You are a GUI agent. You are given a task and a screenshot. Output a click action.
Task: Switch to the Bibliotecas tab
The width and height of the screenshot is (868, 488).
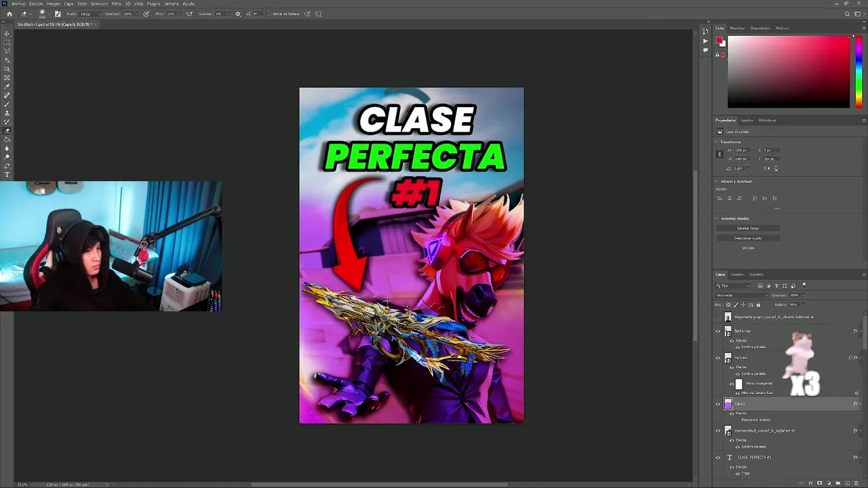(x=768, y=120)
